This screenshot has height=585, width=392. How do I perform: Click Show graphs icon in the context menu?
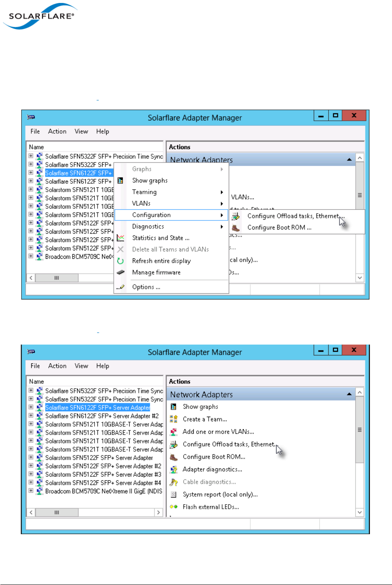pyautogui.click(x=120, y=180)
